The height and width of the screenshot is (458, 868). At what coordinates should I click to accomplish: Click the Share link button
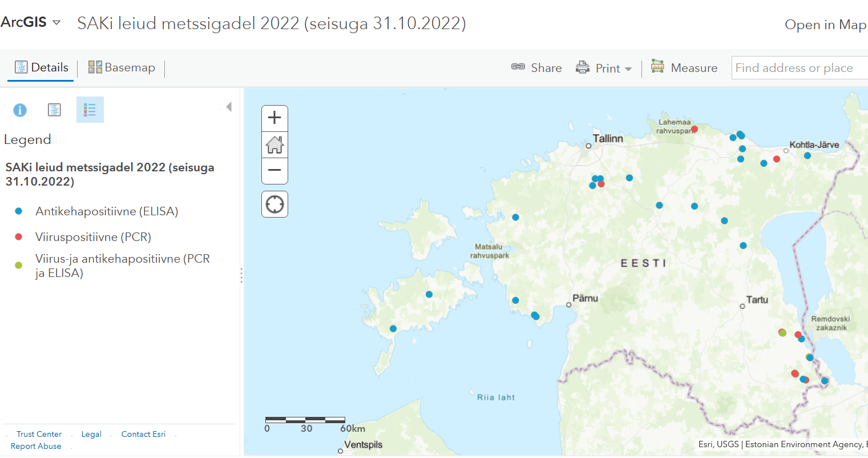click(536, 68)
